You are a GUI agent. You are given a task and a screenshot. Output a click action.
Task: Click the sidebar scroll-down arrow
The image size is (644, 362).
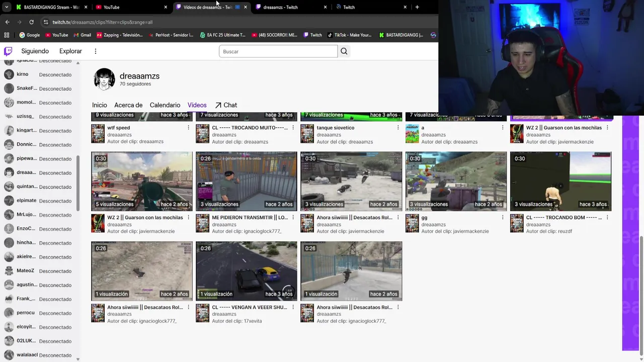pos(77,359)
